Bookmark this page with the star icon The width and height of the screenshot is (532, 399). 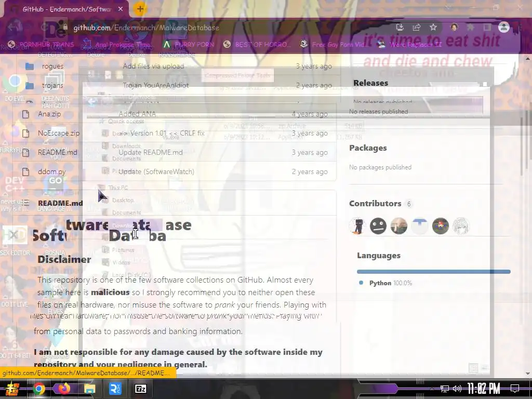tap(433, 28)
